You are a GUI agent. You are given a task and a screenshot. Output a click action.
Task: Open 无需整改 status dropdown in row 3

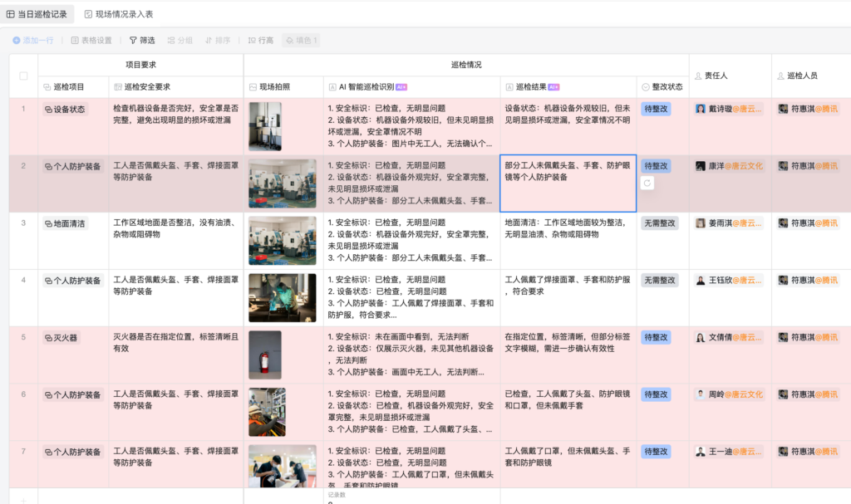tap(660, 223)
